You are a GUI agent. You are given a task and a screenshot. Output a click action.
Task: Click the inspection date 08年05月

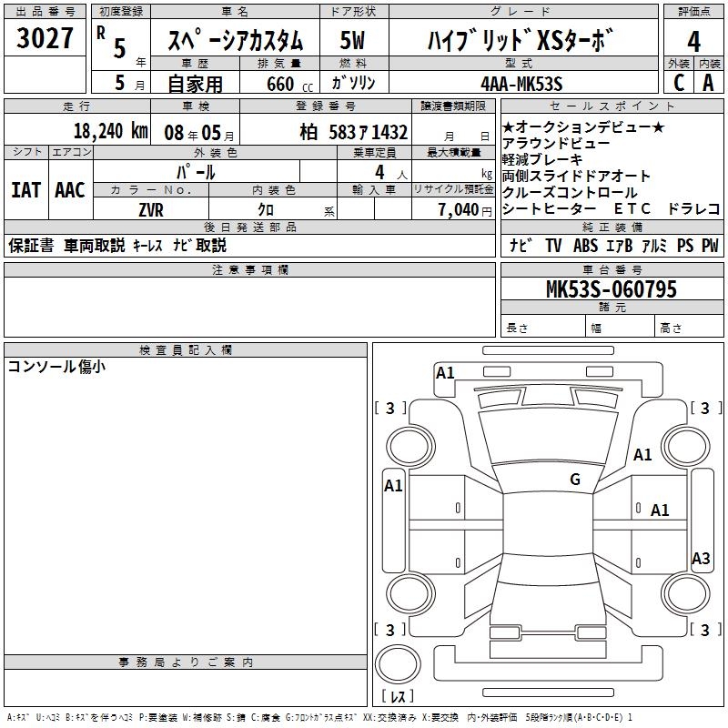[199, 133]
